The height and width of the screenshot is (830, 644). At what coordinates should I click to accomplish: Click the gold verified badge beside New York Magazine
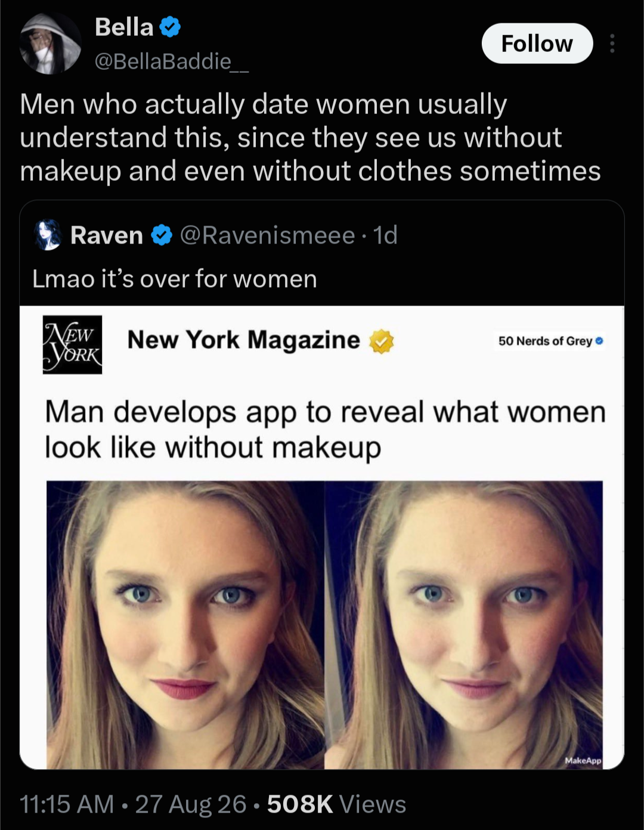(x=382, y=342)
